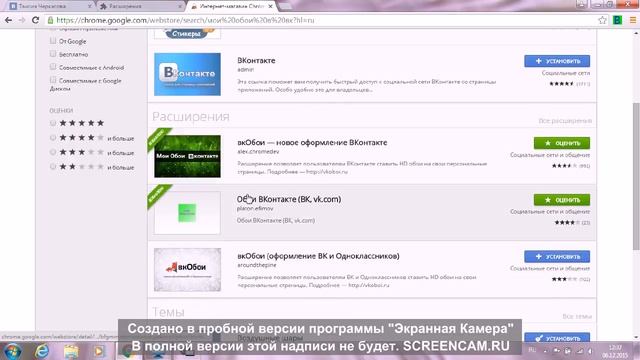Screen dimensions: 640x360
Task: Enable the Совместимые с Android filter
Action: click(53, 67)
